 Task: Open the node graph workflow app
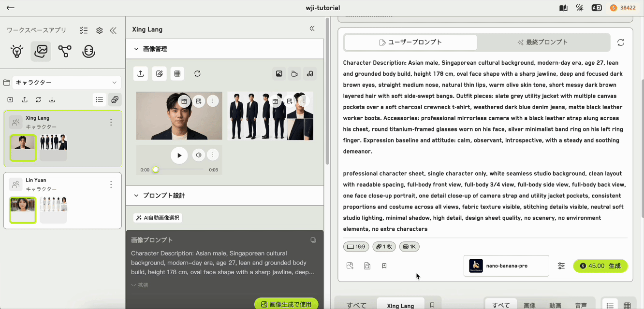point(65,51)
